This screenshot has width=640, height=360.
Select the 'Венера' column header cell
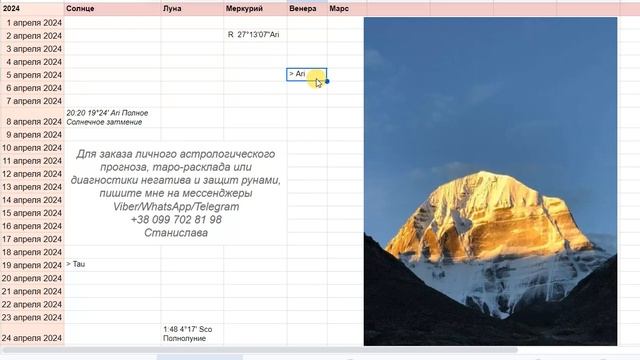click(x=307, y=9)
